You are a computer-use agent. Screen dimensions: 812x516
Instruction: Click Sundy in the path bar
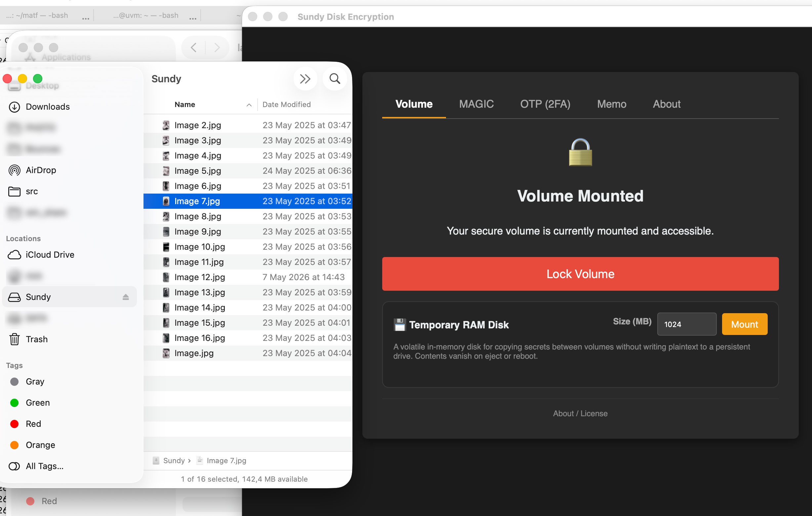(x=174, y=461)
